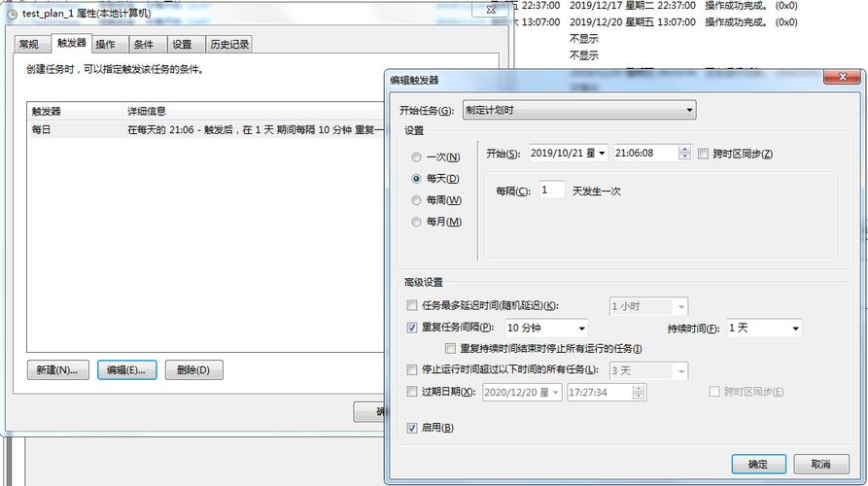Increment expiry time with the up spinner
This screenshot has height=486, width=868.
tap(639, 389)
